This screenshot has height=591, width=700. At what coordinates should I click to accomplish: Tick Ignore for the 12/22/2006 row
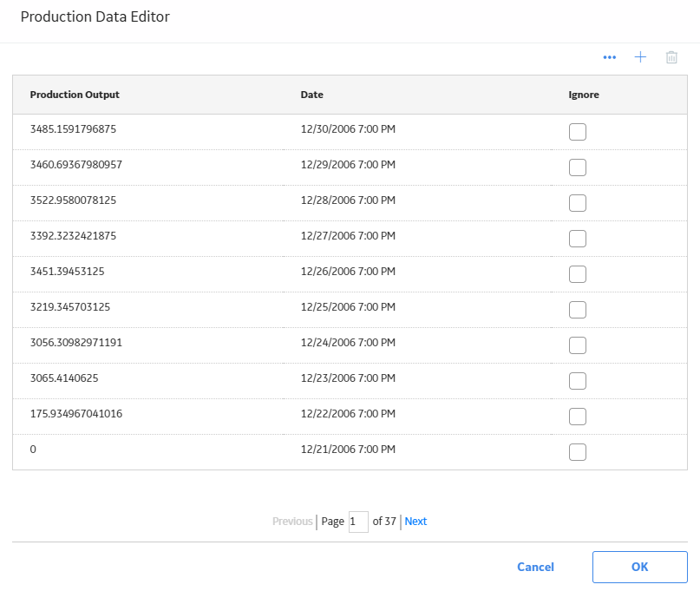click(x=577, y=417)
